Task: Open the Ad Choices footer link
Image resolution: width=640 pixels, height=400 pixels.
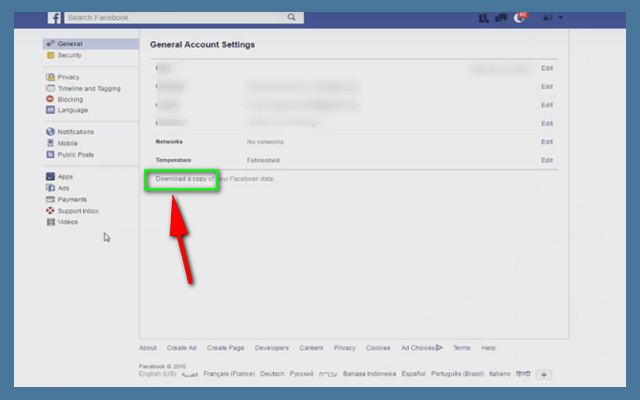Action: [x=421, y=348]
